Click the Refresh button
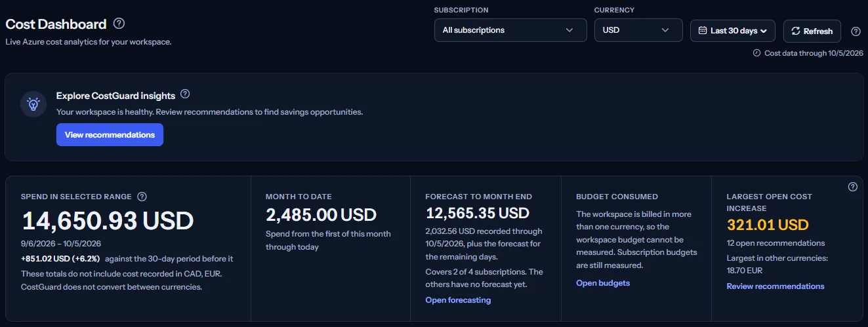Viewport: 868px width, 327px height. 812,31
